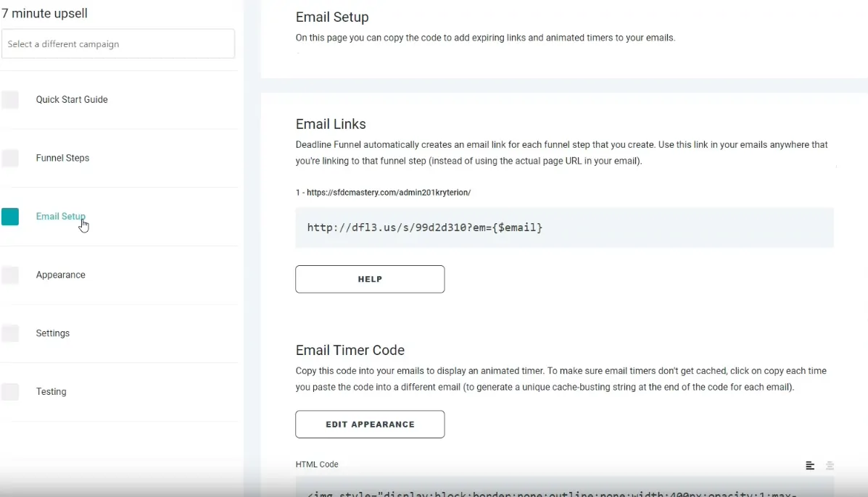This screenshot has width=868, height=497.
Task: Select Email Setup in sidebar
Action: pyautogui.click(x=60, y=217)
